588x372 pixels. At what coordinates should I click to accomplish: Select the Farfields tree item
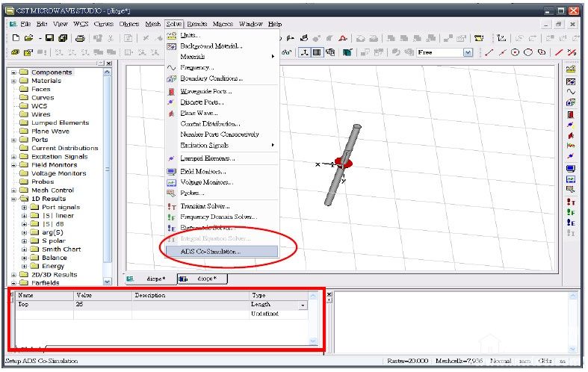click(x=46, y=283)
